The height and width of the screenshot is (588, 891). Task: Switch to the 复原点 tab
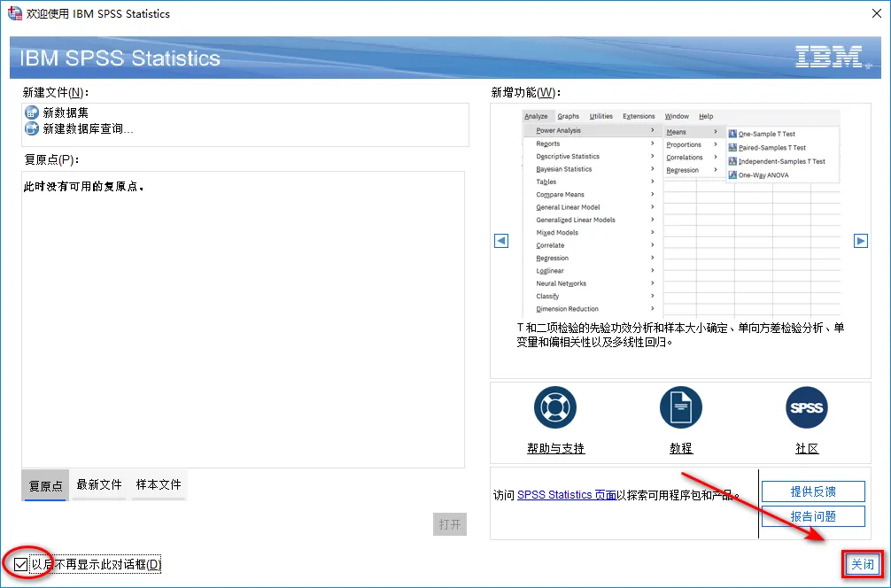45,486
